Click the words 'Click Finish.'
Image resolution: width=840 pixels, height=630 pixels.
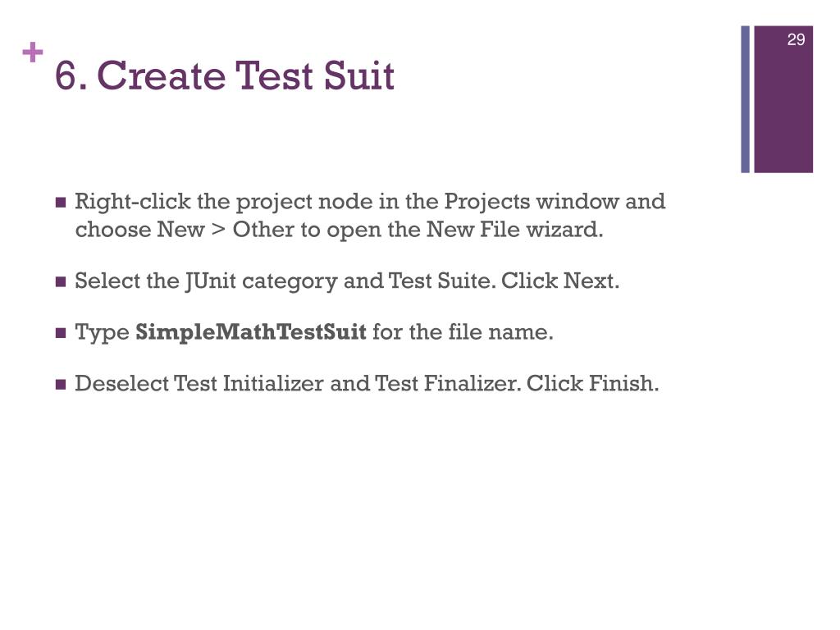pos(592,384)
